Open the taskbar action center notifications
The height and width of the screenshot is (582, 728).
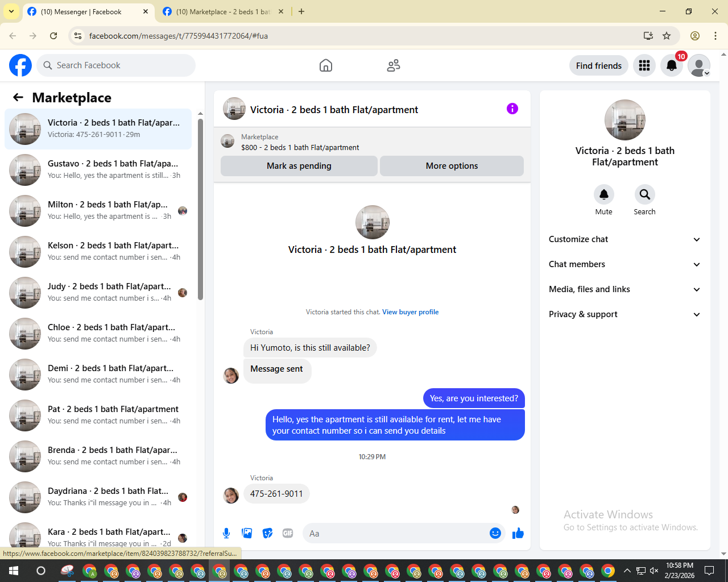click(709, 571)
